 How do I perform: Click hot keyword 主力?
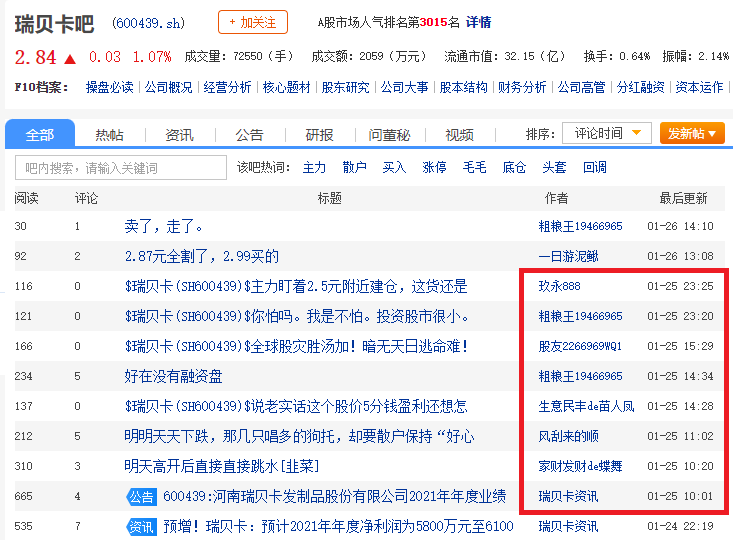314,167
